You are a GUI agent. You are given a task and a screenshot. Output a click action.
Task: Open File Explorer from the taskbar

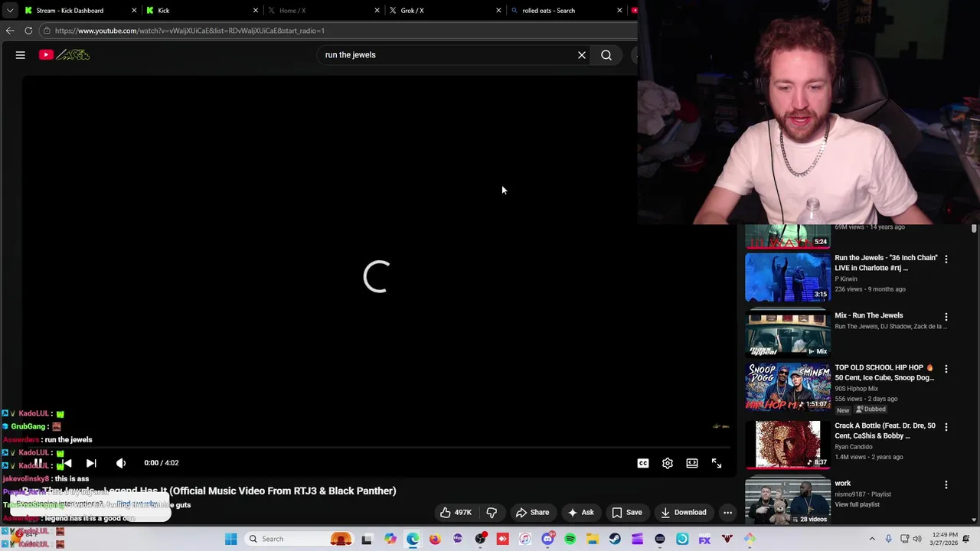pos(593,540)
